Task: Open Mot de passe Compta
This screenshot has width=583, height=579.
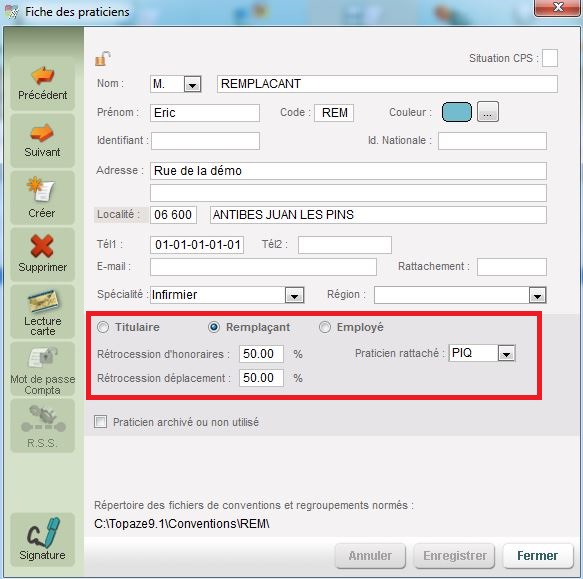Action: (42, 369)
